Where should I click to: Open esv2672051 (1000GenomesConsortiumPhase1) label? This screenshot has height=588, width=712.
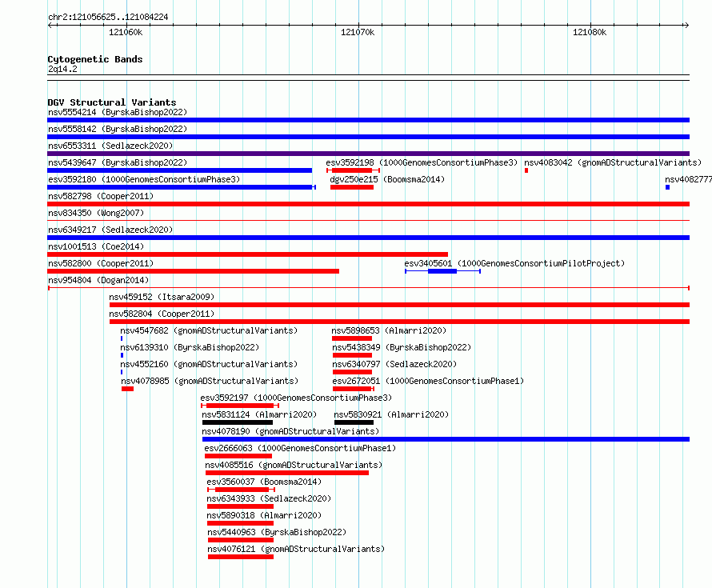428,381
